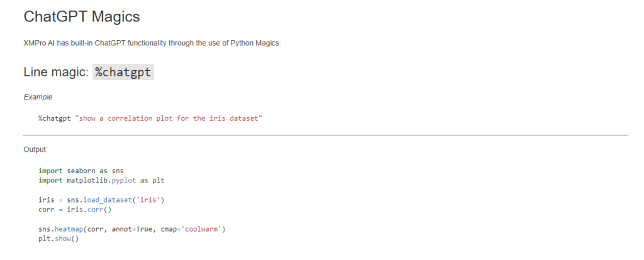Click the red correlation plot prompt string
The width and height of the screenshot is (644, 260).
point(169,118)
